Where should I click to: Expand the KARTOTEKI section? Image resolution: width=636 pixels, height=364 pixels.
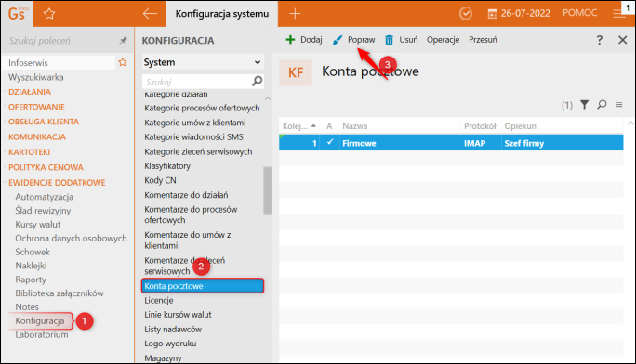coord(29,152)
